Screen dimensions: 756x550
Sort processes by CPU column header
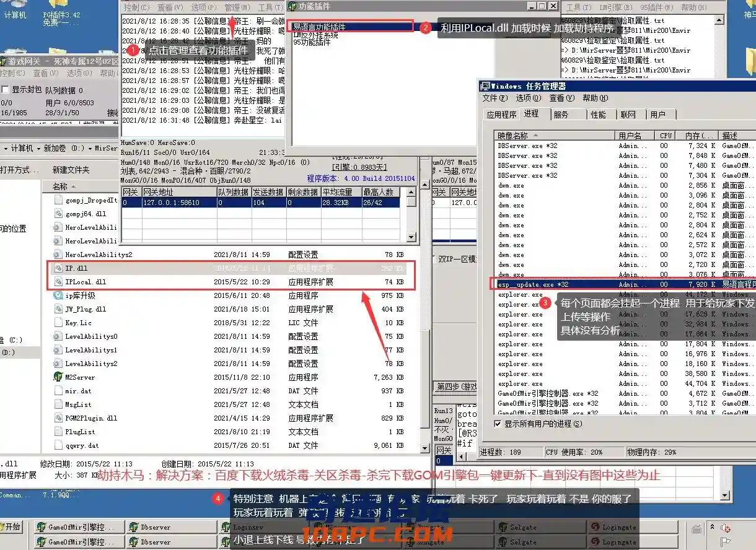click(x=666, y=135)
